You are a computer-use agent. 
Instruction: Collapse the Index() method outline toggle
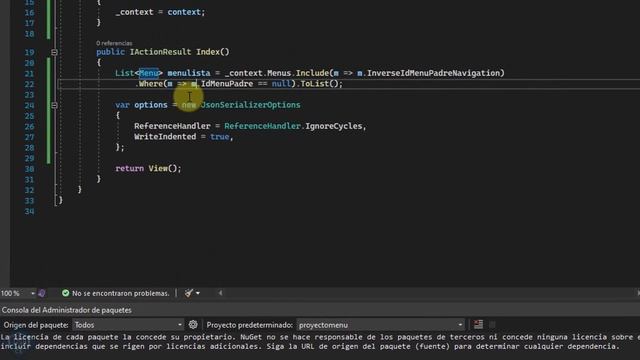[54, 52]
